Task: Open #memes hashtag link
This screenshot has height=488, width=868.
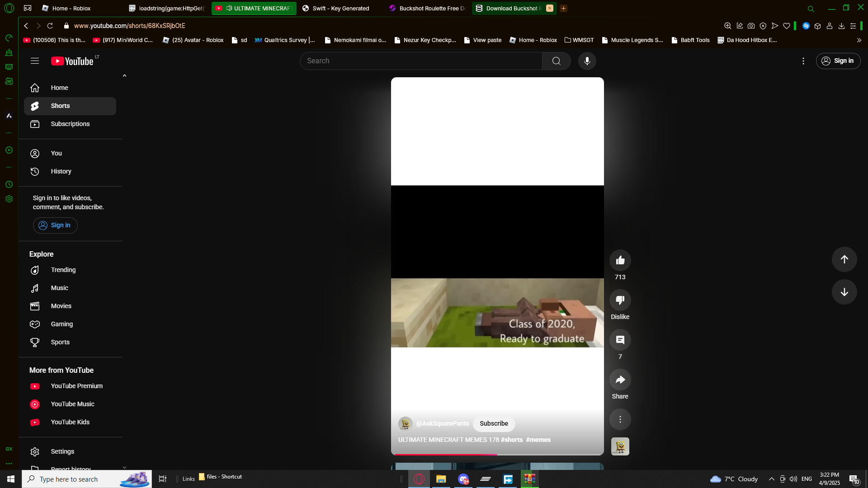Action: (x=538, y=440)
